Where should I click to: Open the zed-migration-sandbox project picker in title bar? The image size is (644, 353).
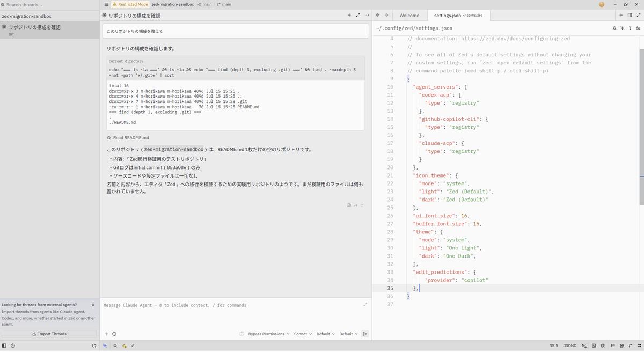172,4
